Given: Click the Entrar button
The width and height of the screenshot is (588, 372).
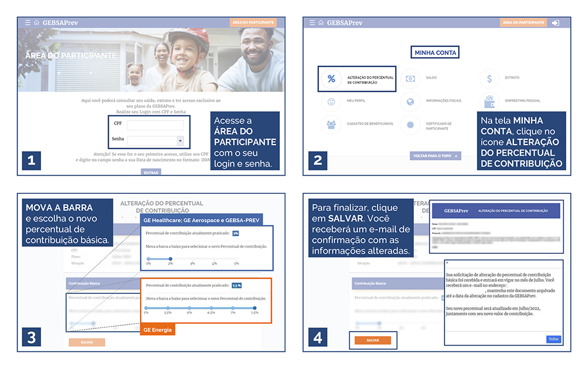Looking at the screenshot, I should click(x=151, y=172).
